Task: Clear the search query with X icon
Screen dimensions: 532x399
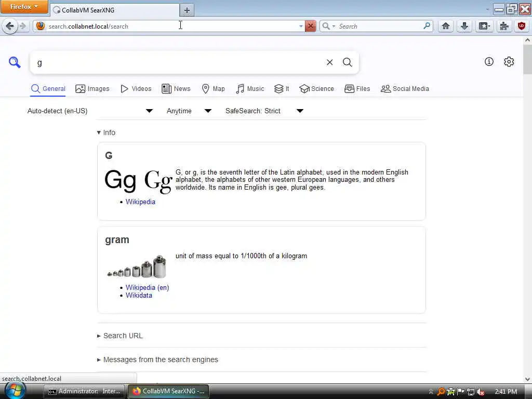Action: coord(329,62)
